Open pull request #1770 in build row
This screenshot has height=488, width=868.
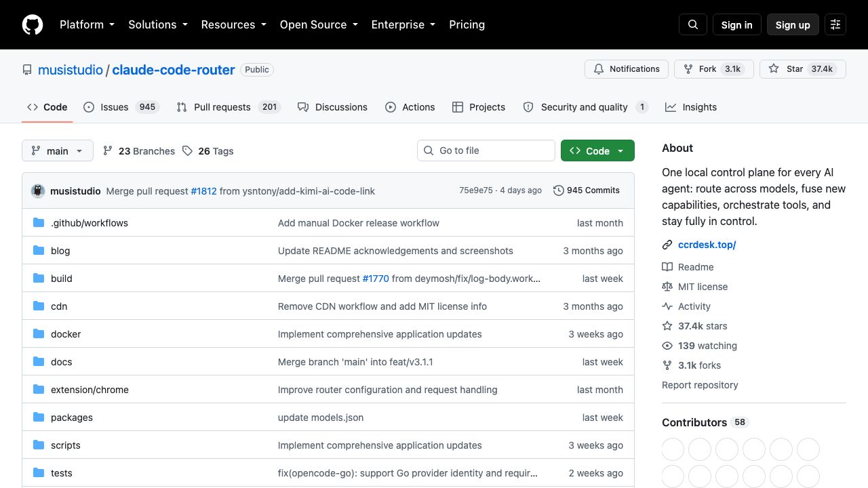[376, 279]
